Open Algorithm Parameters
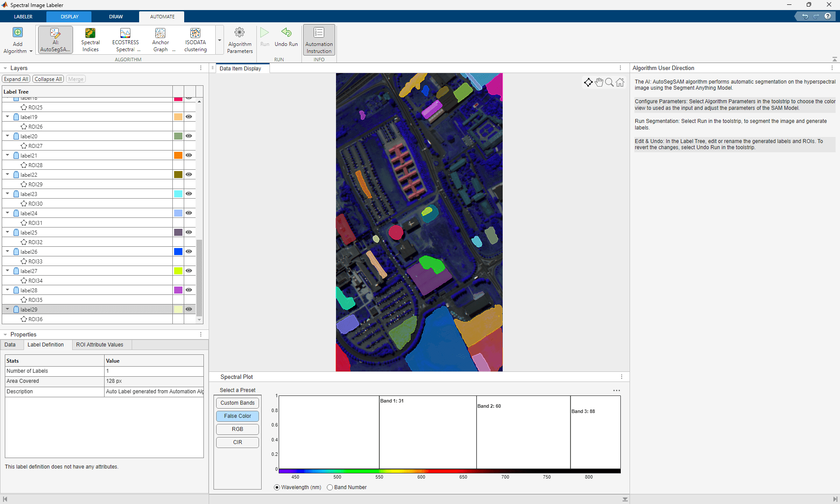 coord(239,39)
